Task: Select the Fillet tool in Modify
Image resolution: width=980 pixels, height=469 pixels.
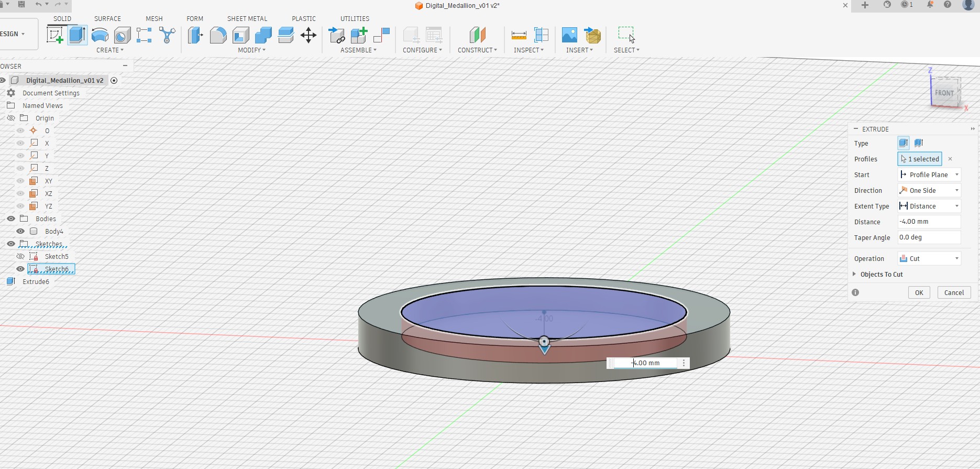Action: pyautogui.click(x=218, y=35)
